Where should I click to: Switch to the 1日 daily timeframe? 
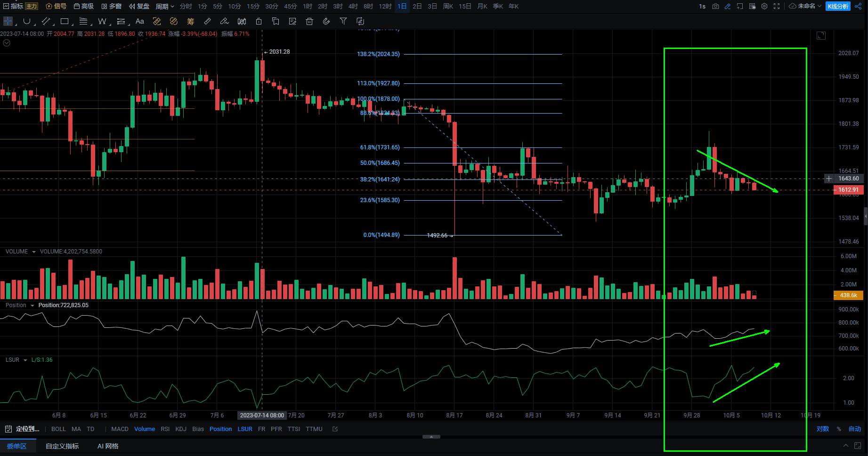tap(402, 6)
